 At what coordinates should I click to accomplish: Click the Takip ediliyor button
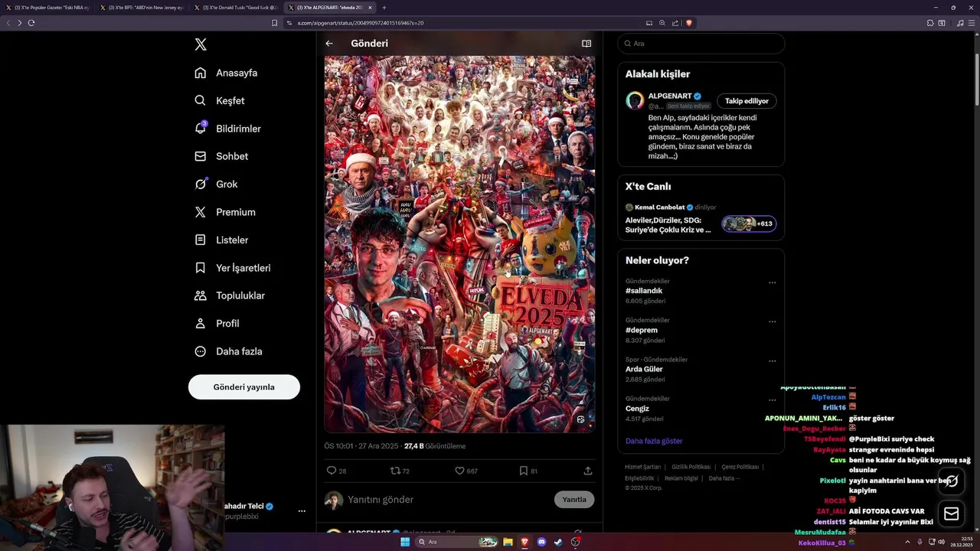[x=746, y=101]
